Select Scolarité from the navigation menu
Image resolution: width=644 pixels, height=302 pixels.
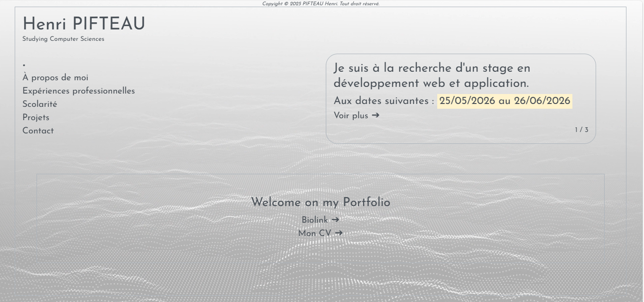(40, 104)
